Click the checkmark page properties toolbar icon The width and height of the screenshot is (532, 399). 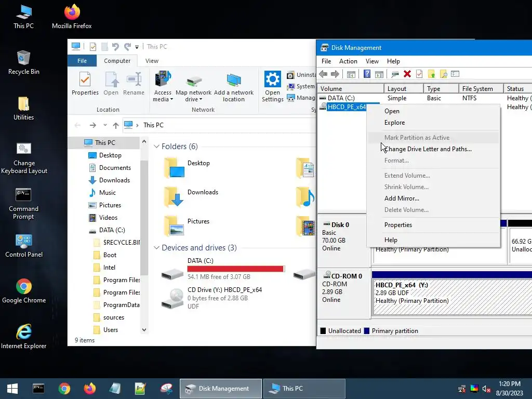pos(419,74)
